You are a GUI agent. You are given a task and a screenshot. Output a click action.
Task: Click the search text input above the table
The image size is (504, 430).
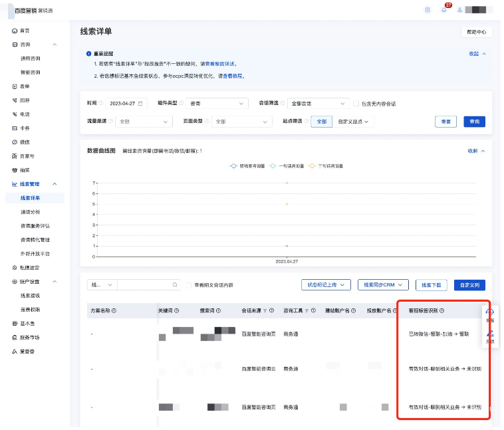(x=144, y=285)
